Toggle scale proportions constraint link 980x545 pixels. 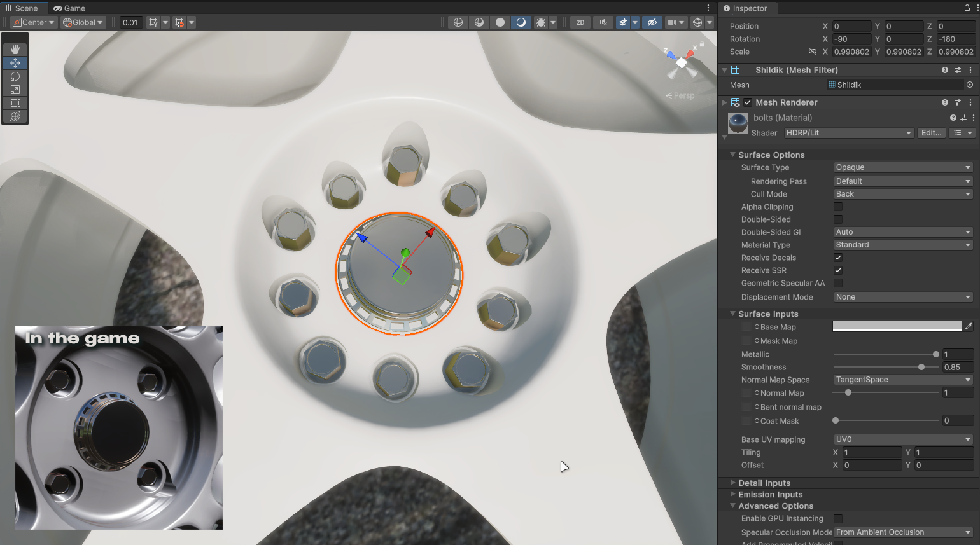click(812, 52)
